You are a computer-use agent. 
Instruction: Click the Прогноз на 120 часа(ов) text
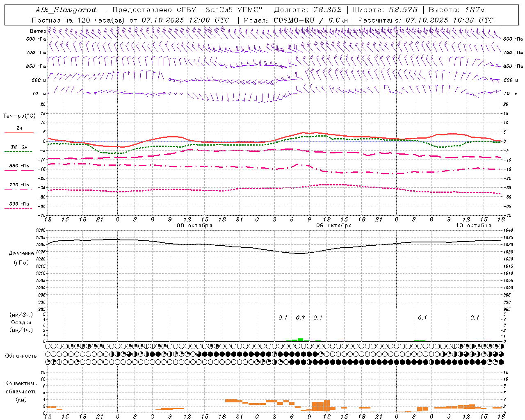coord(79,20)
